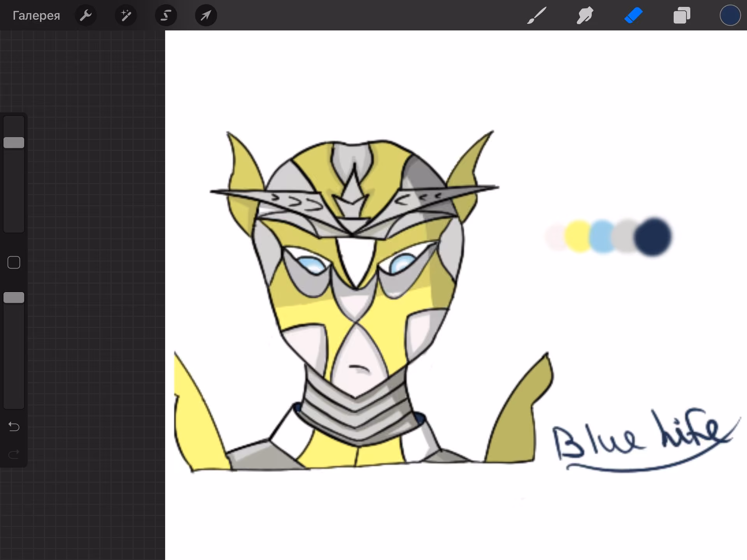Select the Eraser tool
Viewport: 747px width, 560px height.
tap(633, 16)
